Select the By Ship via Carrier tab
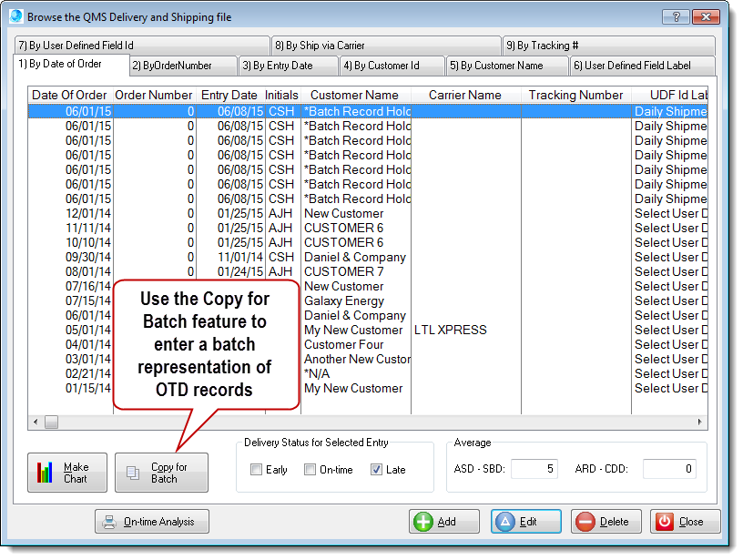This screenshot has height=560, width=743. tap(386, 46)
